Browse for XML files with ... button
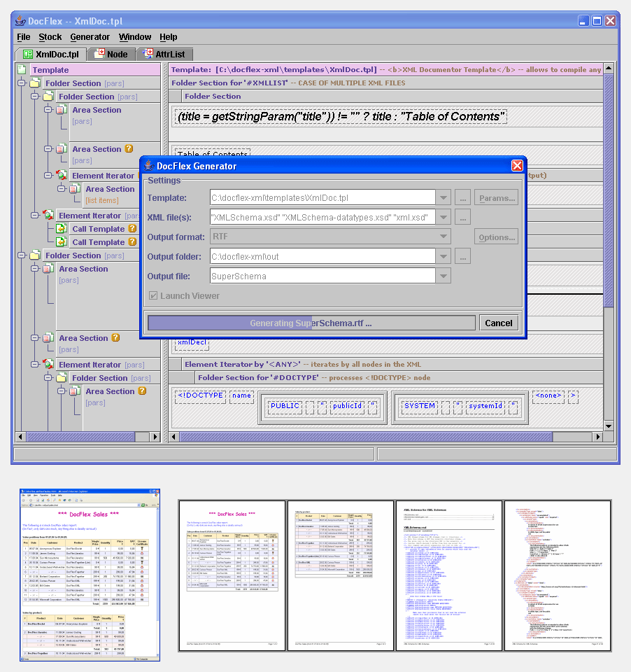 click(462, 217)
